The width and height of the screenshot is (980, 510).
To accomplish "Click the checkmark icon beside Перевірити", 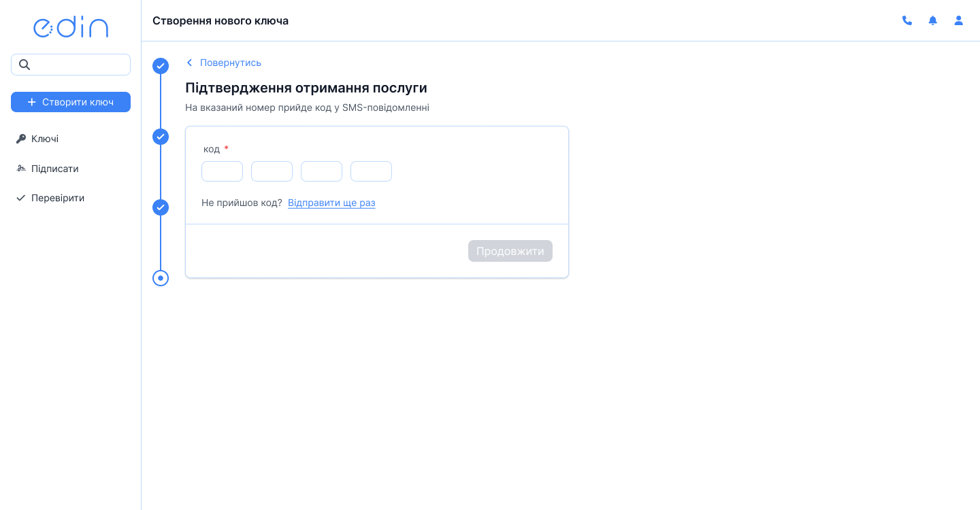I will click(x=20, y=198).
